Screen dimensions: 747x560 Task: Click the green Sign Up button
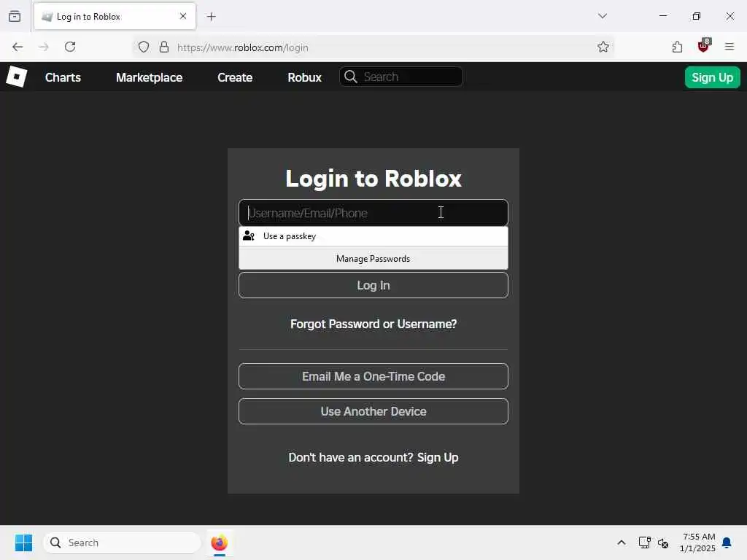pyautogui.click(x=712, y=77)
